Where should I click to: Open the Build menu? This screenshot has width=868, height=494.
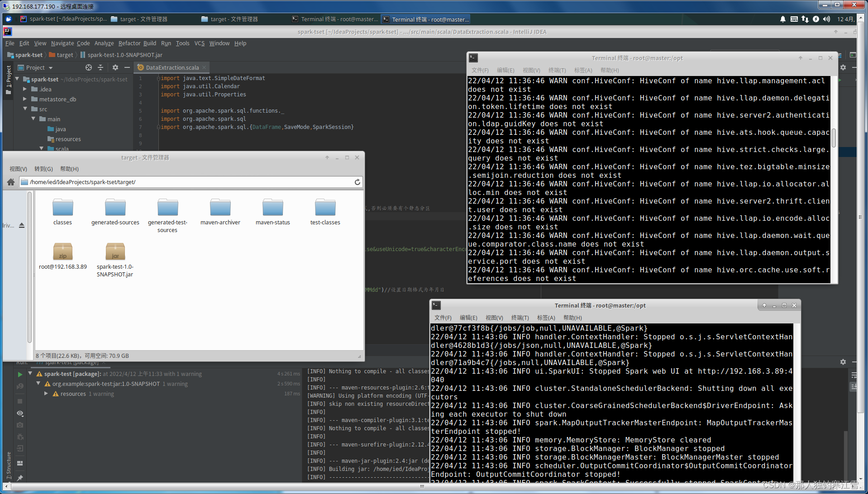(x=150, y=43)
